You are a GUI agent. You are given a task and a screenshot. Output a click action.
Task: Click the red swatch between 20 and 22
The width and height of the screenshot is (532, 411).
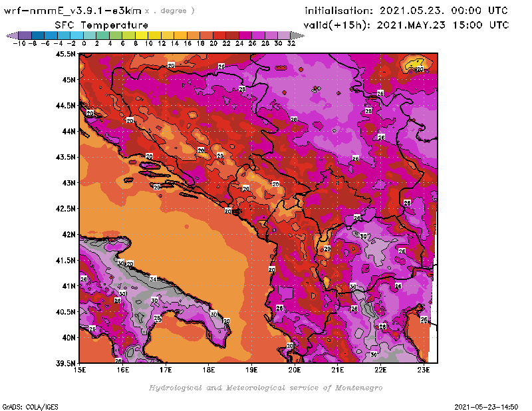(x=219, y=35)
